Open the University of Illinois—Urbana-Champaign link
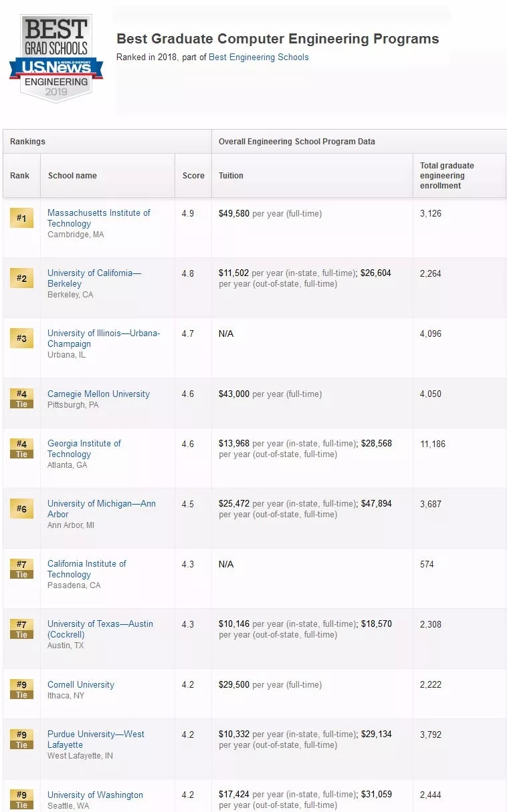507x812 pixels. click(103, 338)
